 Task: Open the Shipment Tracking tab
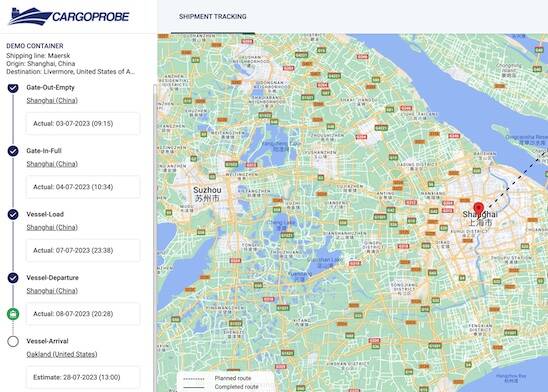tap(212, 16)
